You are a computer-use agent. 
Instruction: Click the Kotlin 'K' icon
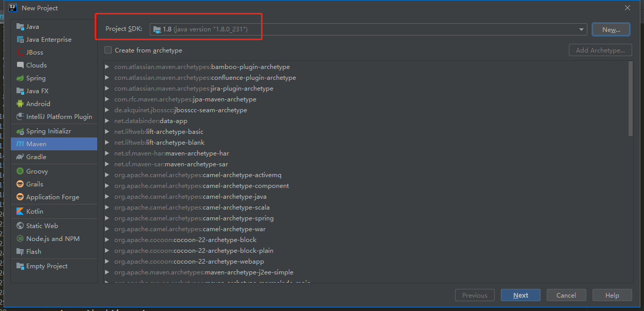coord(20,212)
